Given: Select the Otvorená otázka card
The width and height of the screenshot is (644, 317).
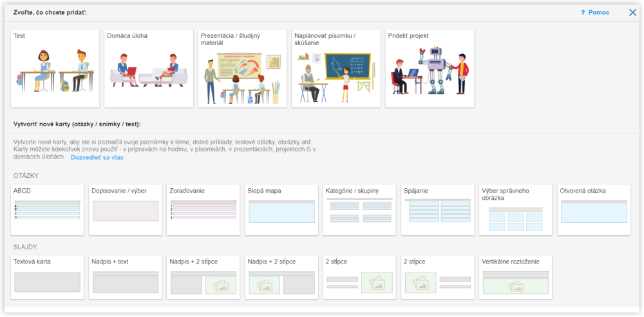Looking at the screenshot, I should (593, 210).
